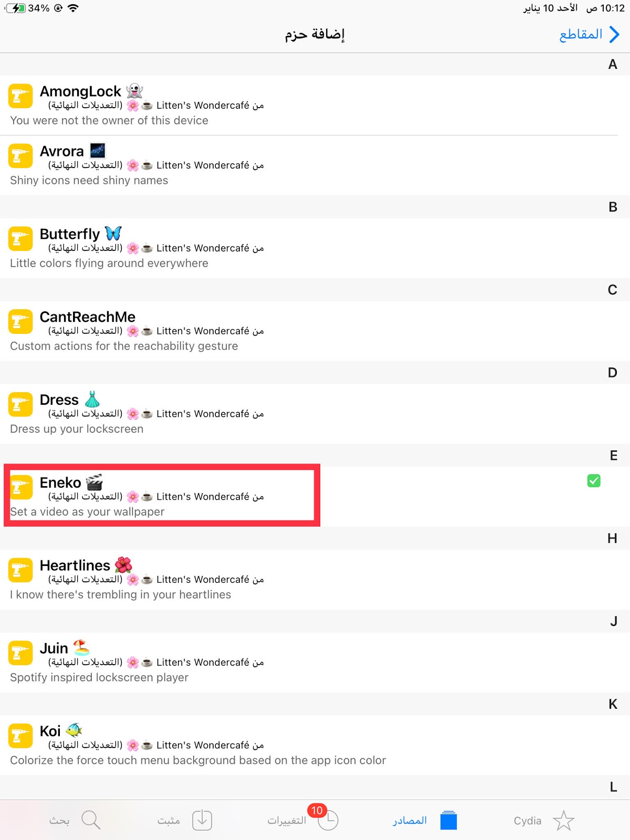Select Eneko video wallpaper package
The height and width of the screenshot is (840, 630).
[315, 497]
